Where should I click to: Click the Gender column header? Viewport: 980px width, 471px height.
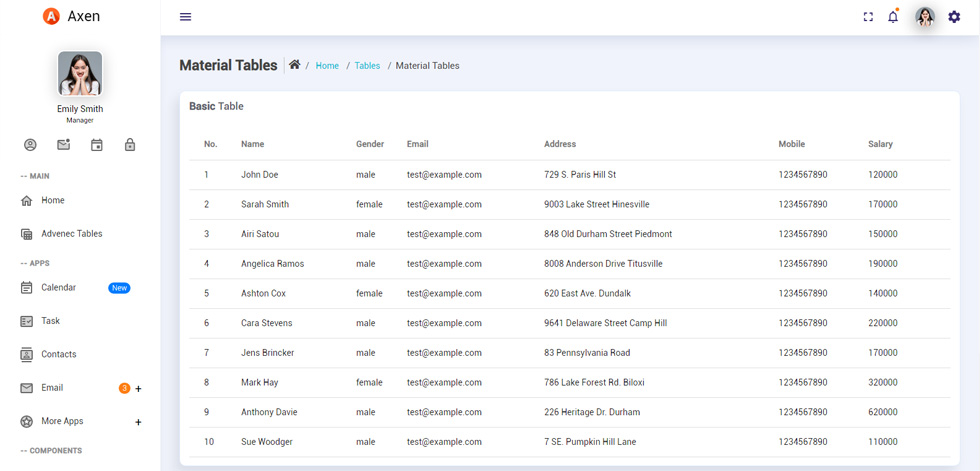(x=370, y=144)
